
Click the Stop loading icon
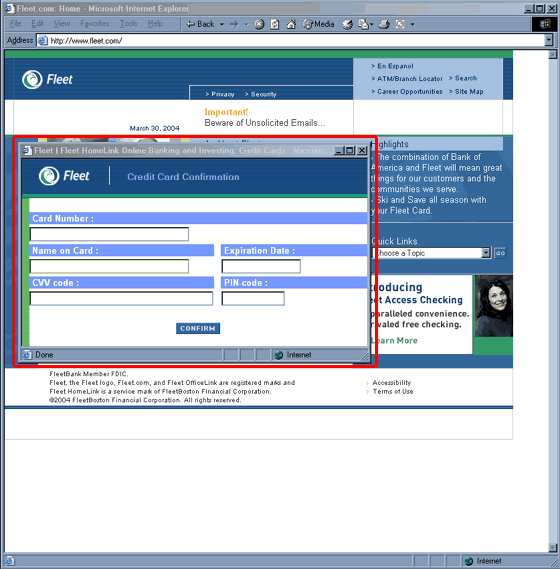(259, 24)
